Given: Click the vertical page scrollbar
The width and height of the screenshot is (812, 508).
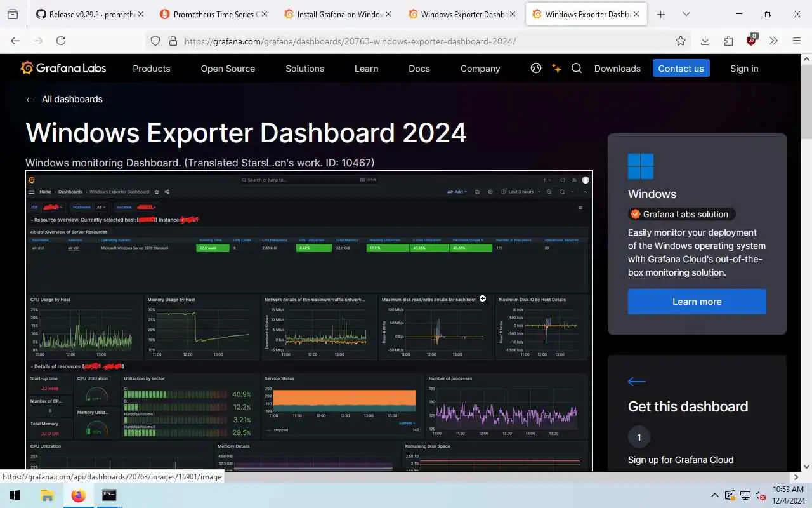Looking at the screenshot, I should [x=806, y=102].
